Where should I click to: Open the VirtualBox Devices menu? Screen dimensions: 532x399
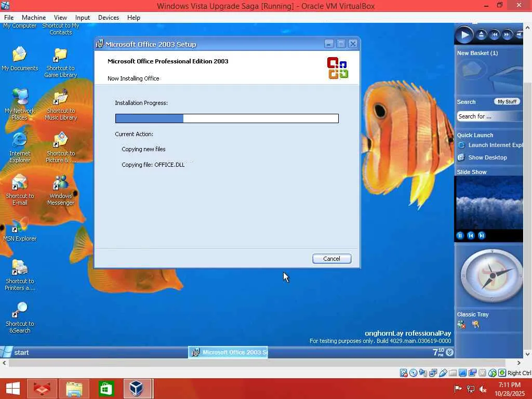[x=108, y=18]
